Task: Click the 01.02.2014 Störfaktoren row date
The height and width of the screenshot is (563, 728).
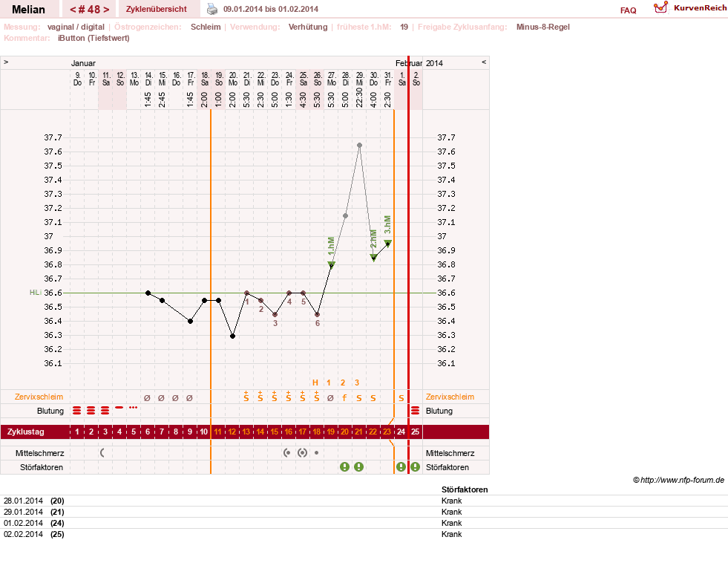Action: (x=23, y=523)
